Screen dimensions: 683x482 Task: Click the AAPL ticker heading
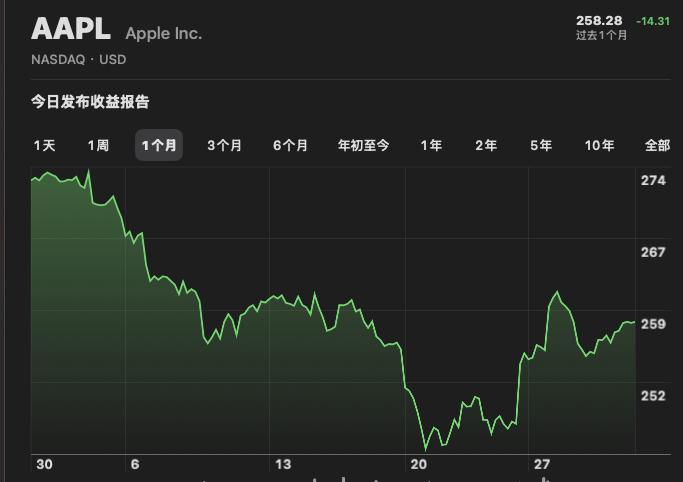71,30
